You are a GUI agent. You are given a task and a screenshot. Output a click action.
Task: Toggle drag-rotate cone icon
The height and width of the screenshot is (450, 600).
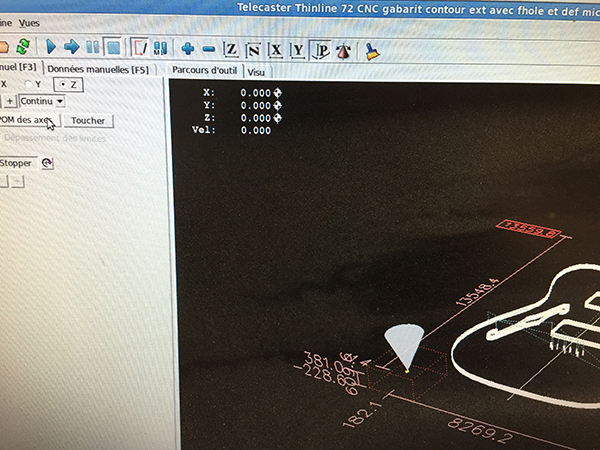pos(343,51)
